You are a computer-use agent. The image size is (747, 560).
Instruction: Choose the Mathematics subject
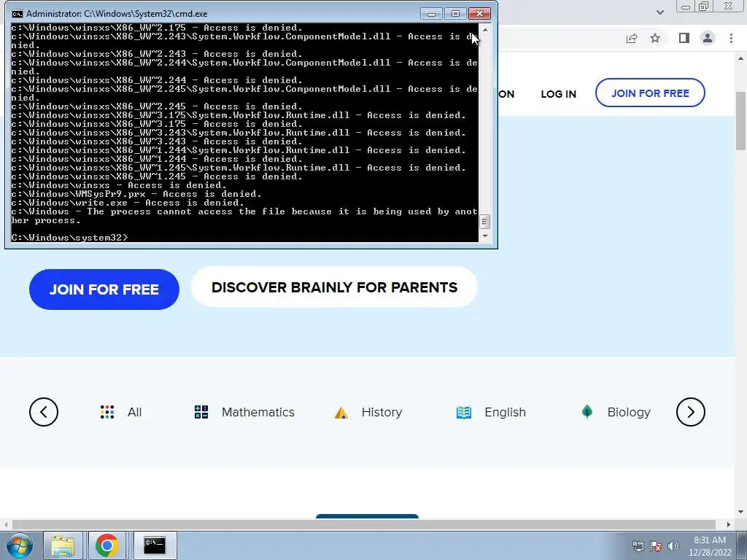point(258,412)
